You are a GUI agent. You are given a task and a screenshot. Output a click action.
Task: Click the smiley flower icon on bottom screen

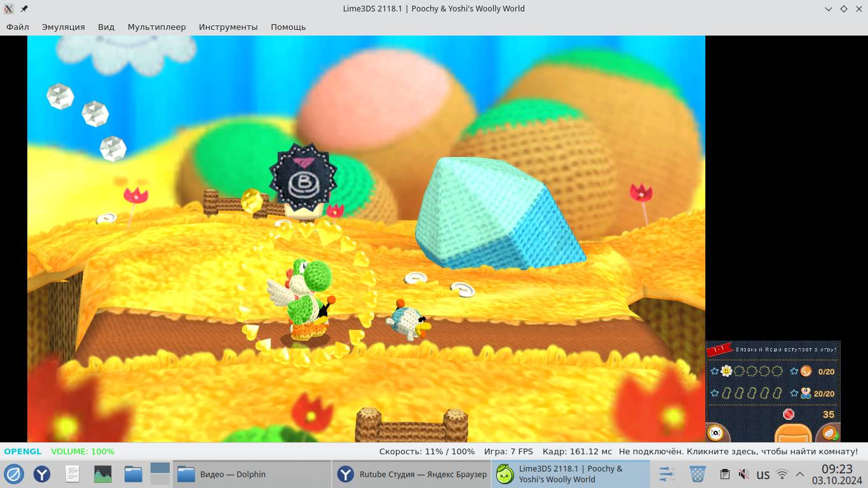coord(726,371)
